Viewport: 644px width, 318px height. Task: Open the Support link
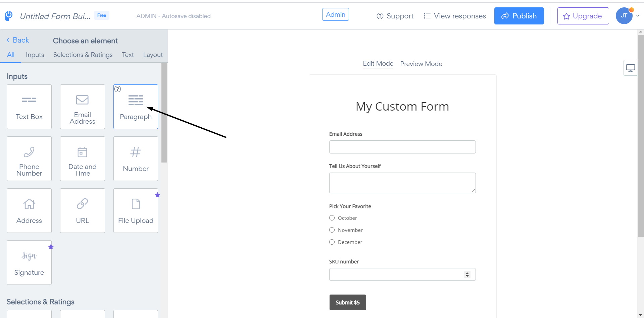(x=395, y=16)
